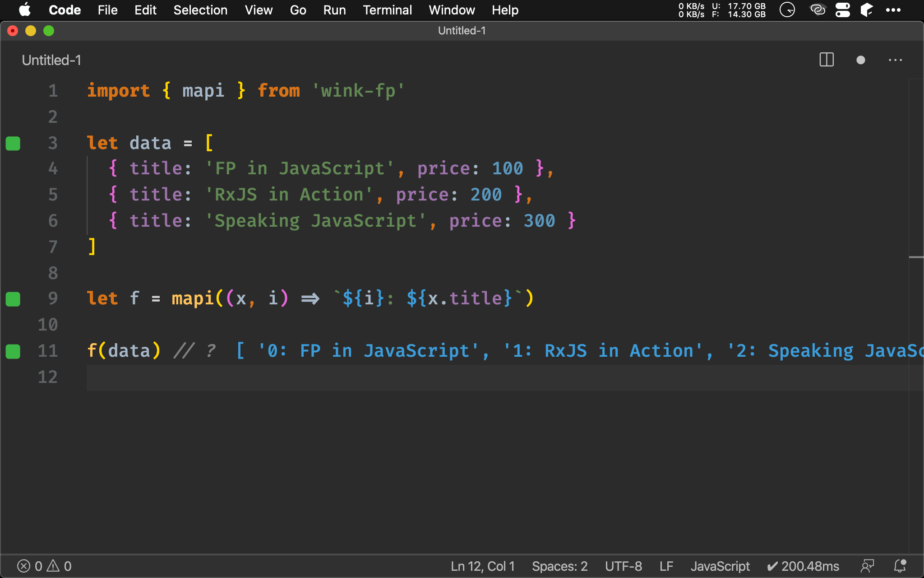Change encoding via UTF-8 status item
The height and width of the screenshot is (578, 924).
pyautogui.click(x=623, y=566)
